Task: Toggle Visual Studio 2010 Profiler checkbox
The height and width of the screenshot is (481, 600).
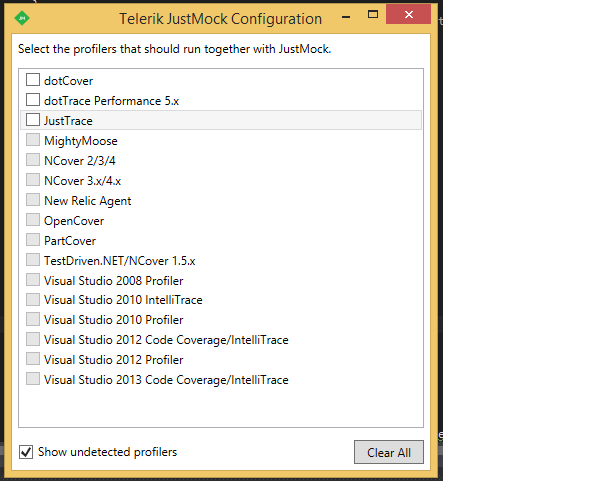Action: [34, 319]
